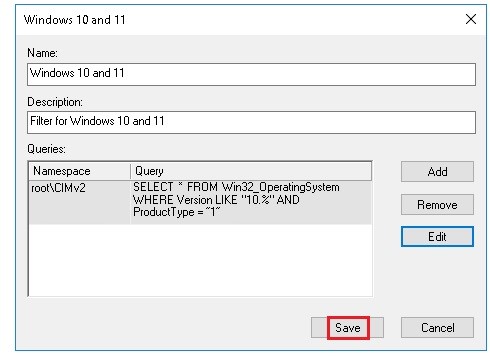Screen dimensions: 490x360
Task: Select the Win32_OperatingSystem query text
Action: click(236, 199)
